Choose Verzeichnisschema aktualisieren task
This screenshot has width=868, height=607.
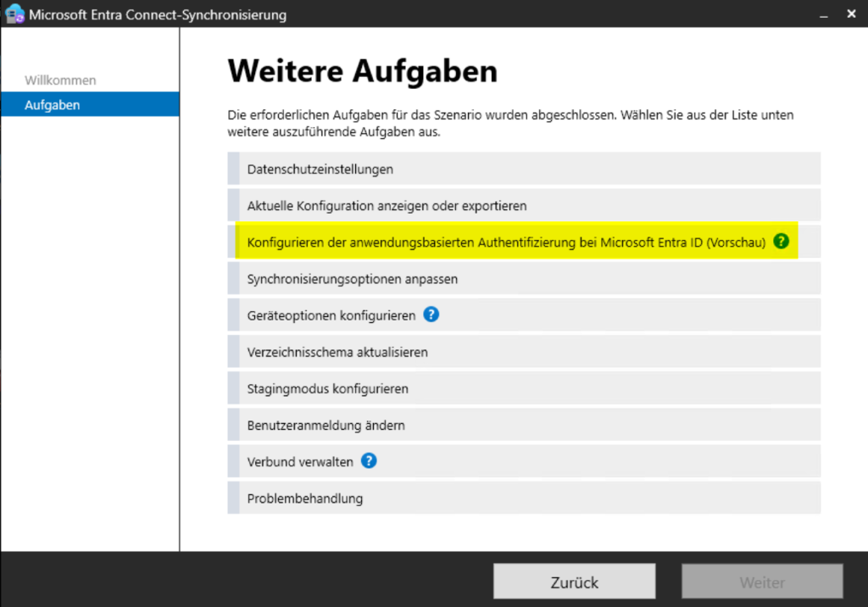[524, 352]
